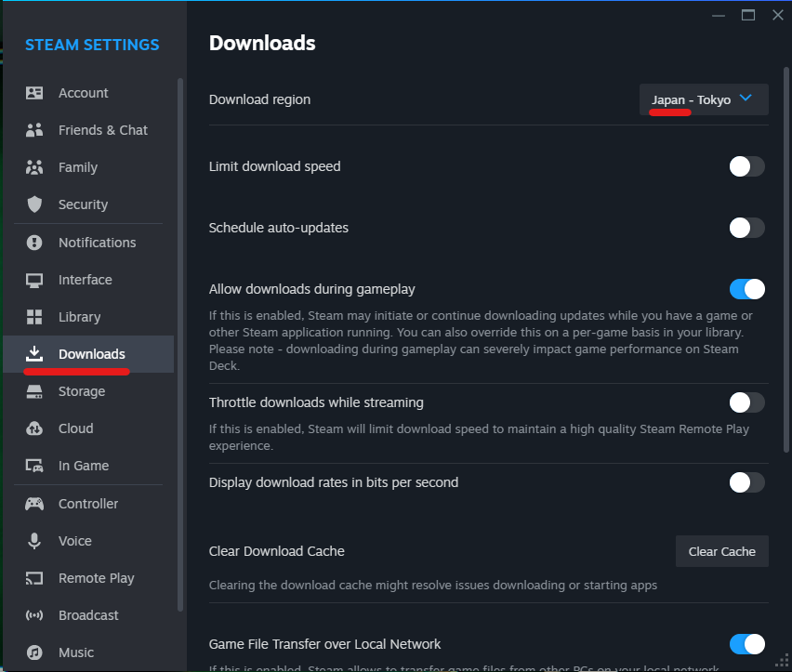The width and height of the screenshot is (792, 672).
Task: Open the Download region dropdown
Action: [703, 99]
